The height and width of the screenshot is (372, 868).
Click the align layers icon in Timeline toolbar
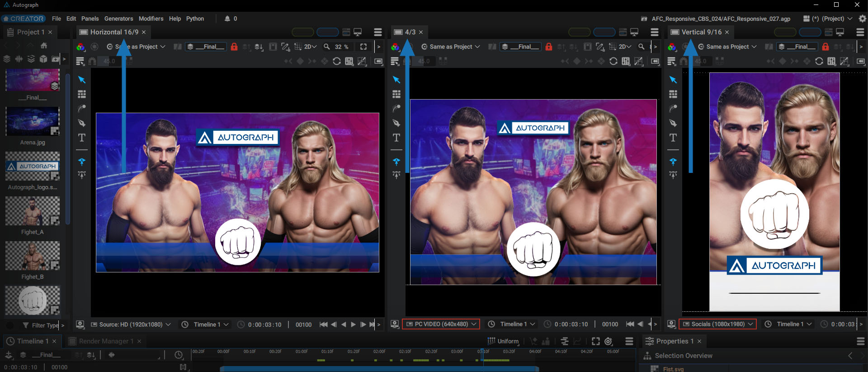pyautogui.click(x=565, y=341)
